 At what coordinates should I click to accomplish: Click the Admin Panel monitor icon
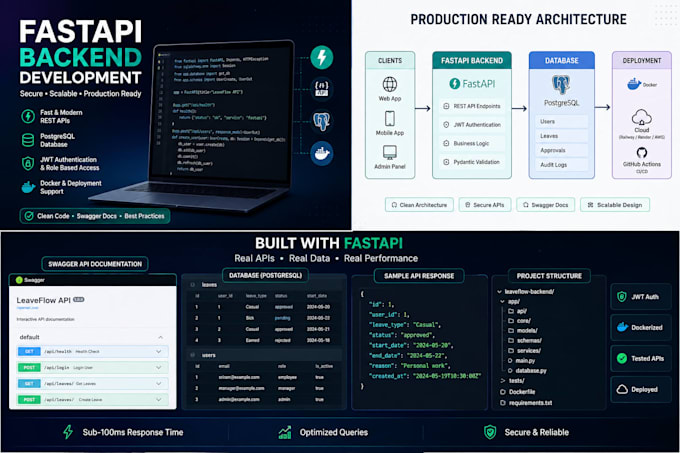[389, 153]
